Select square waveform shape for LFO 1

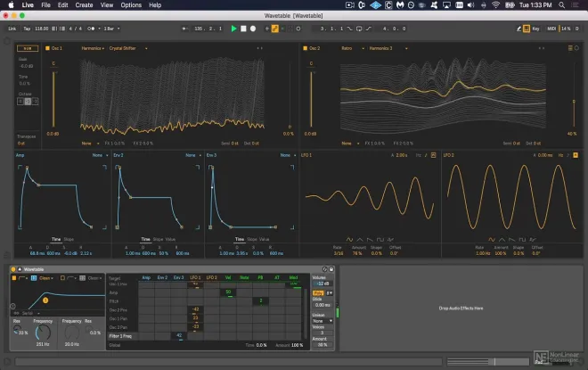pos(380,240)
